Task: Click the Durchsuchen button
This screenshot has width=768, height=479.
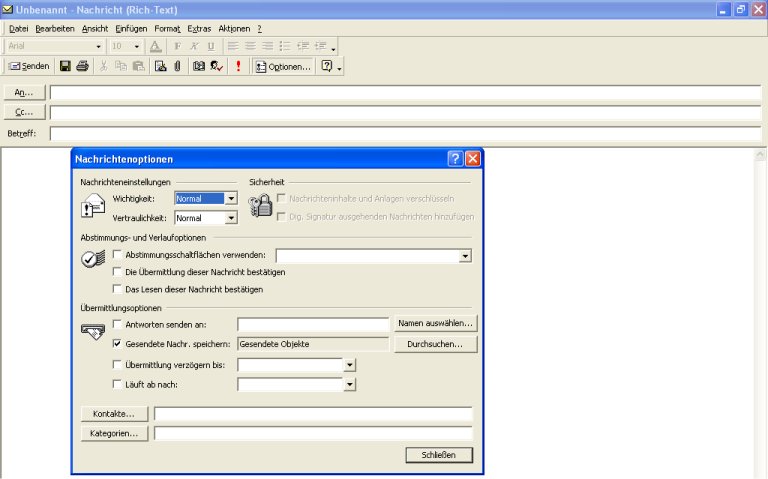Action: [435, 344]
